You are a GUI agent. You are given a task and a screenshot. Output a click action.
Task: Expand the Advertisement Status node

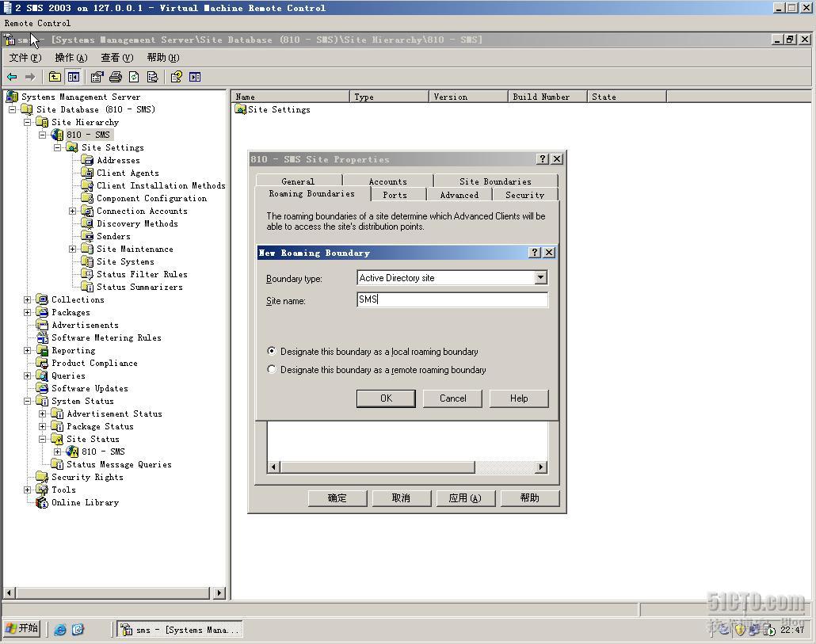43,414
